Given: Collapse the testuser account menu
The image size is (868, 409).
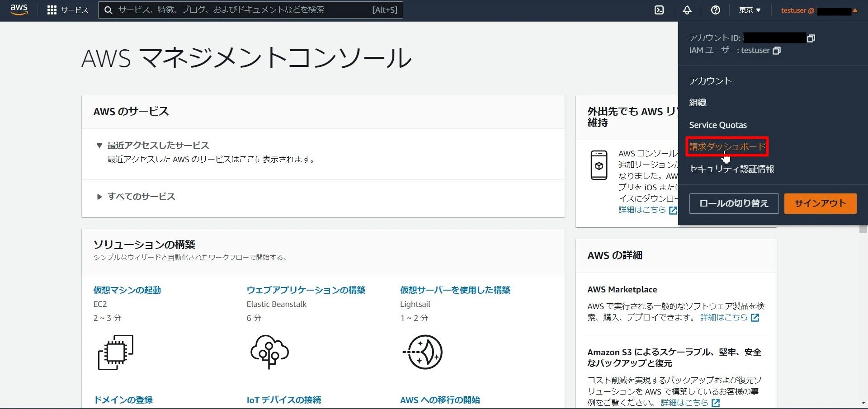Looking at the screenshot, I should pos(819,10).
